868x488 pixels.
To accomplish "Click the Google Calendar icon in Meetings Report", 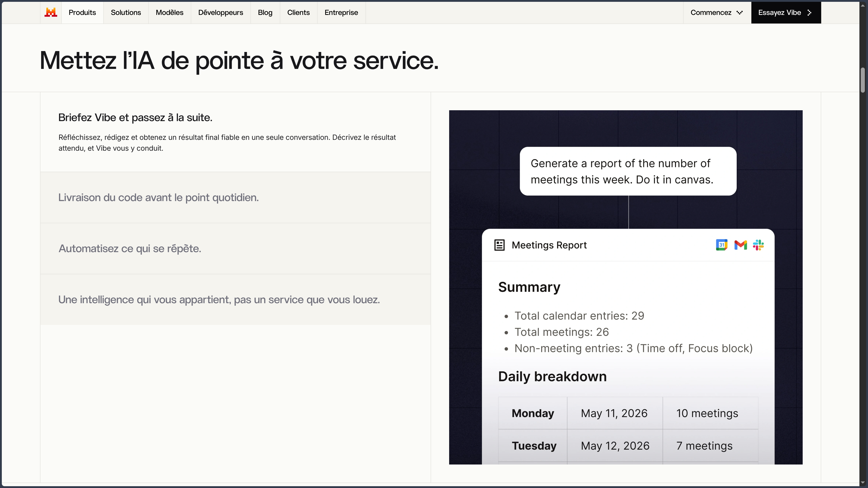I will (x=722, y=245).
